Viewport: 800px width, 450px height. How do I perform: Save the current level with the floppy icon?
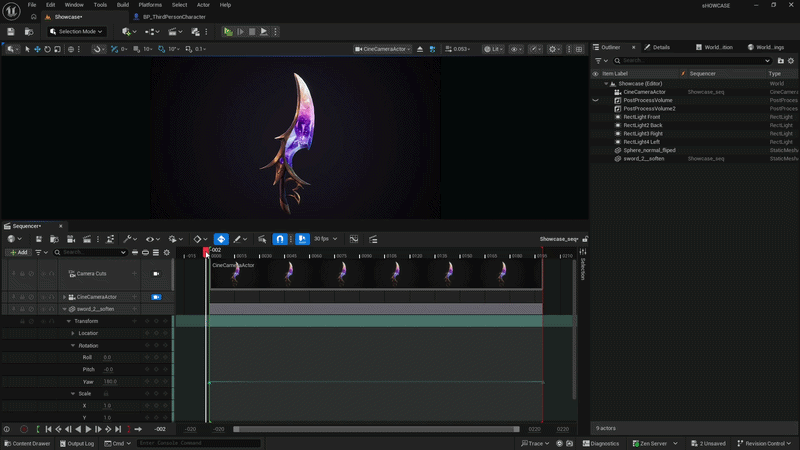point(11,32)
